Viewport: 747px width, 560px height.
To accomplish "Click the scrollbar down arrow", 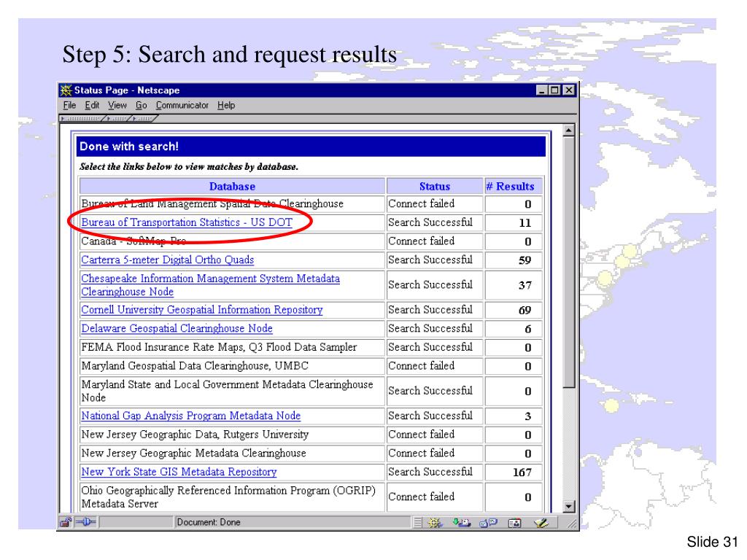I will [568, 507].
